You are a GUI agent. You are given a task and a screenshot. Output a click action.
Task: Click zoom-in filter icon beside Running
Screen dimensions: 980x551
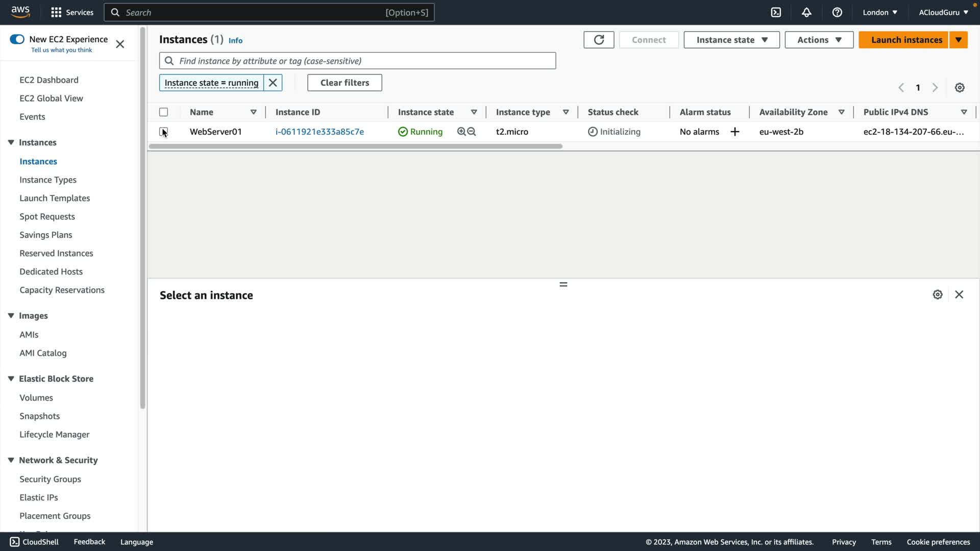461,132
